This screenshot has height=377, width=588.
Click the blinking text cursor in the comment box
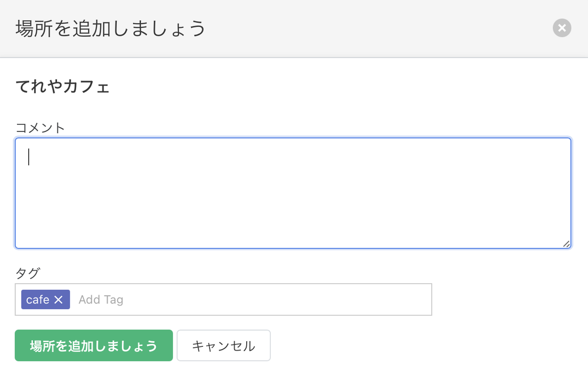[29, 157]
